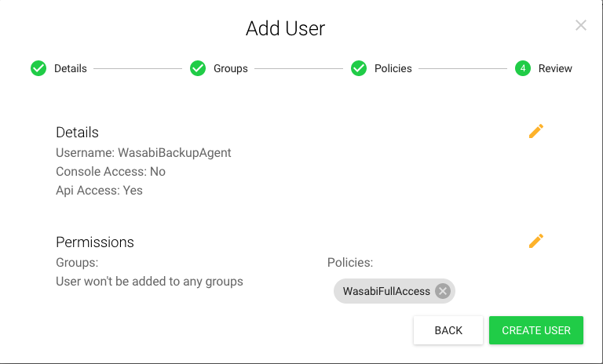Click the Api Access: Yes text

point(99,191)
